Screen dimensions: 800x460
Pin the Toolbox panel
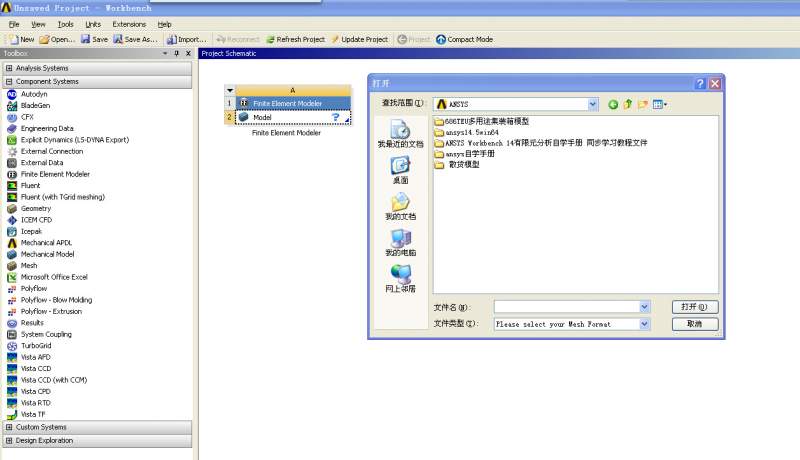177,54
